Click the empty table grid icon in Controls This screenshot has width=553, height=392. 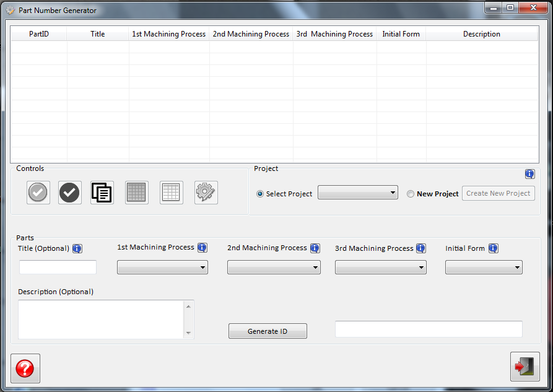pos(171,192)
